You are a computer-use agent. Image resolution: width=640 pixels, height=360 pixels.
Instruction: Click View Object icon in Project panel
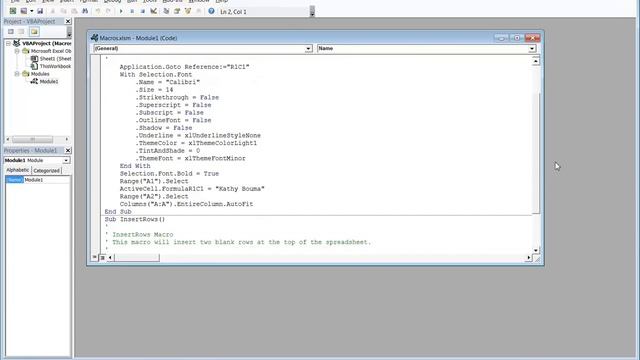[22, 31]
